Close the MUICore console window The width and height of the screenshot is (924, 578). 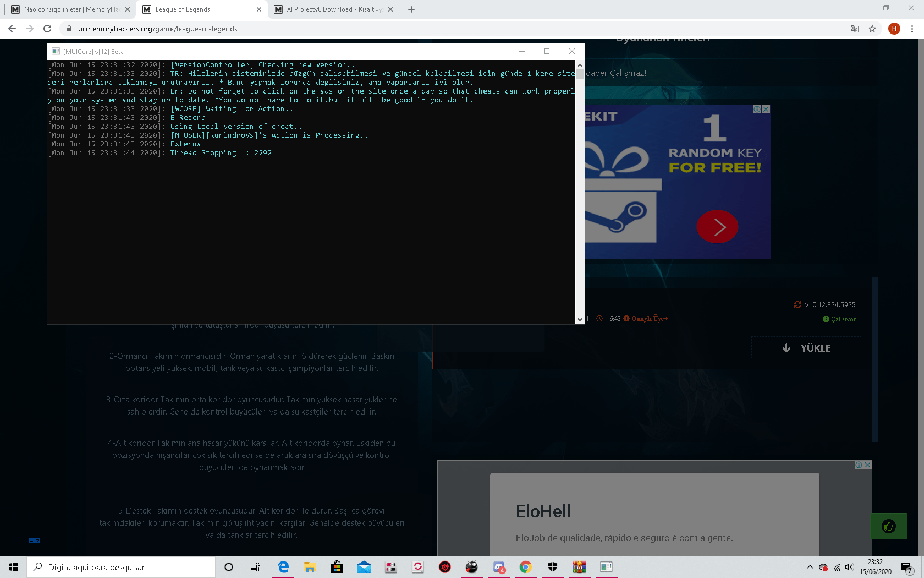tap(572, 51)
